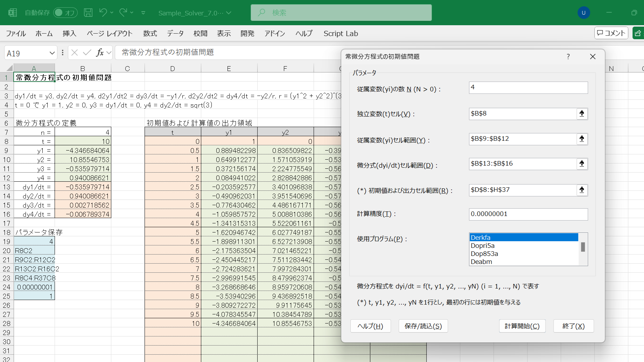Switch to the Script Lab tab
This screenshot has height=362, width=644.
click(341, 34)
